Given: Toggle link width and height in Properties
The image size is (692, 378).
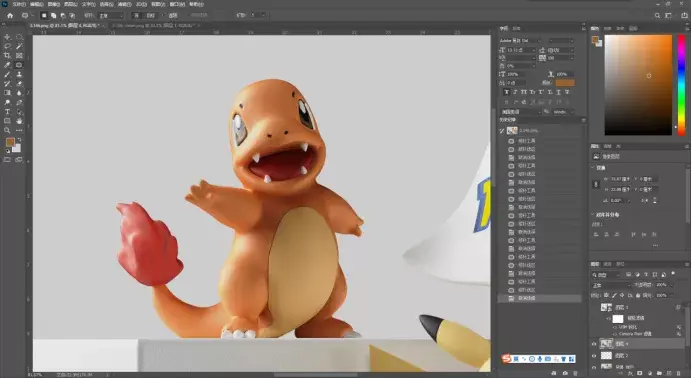Looking at the screenshot, I should (x=596, y=184).
